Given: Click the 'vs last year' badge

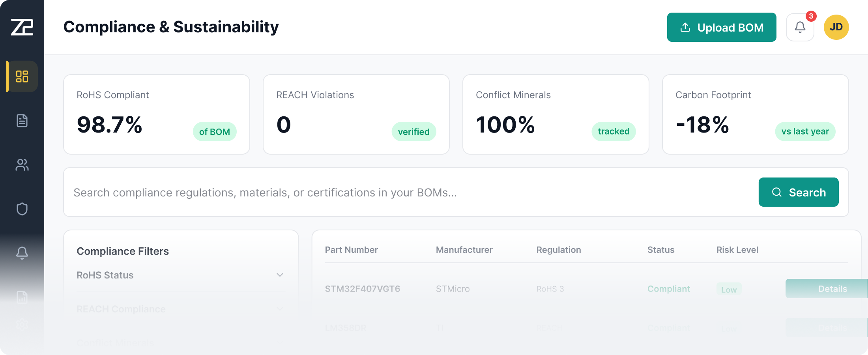Looking at the screenshot, I should (x=805, y=132).
